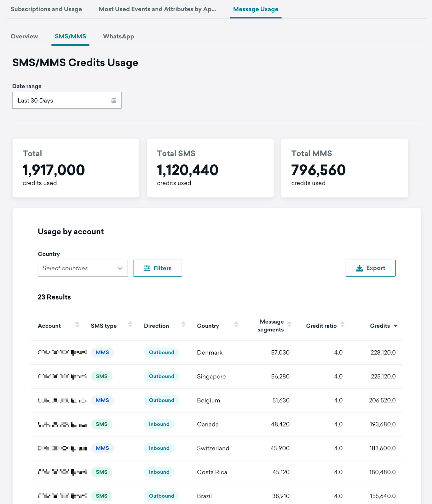432x504 pixels.
Task: Click the Total MMS 796,560 card
Action: 344,168
